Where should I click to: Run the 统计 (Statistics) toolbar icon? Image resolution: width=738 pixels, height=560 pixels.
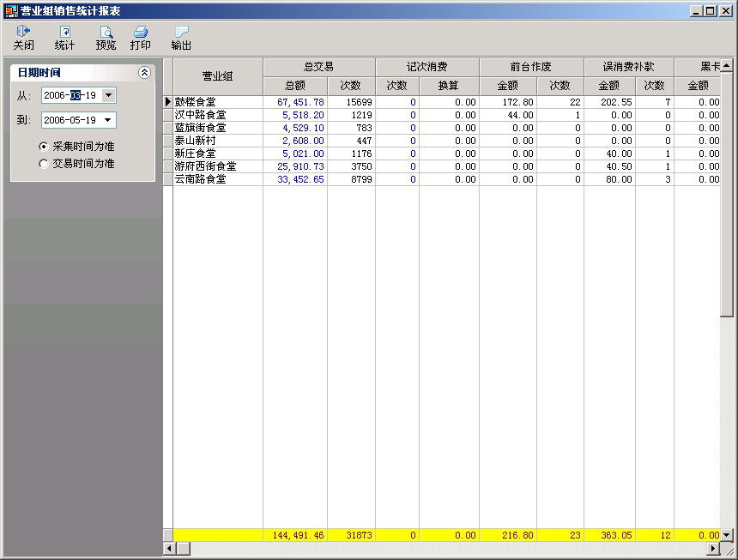coord(64,38)
